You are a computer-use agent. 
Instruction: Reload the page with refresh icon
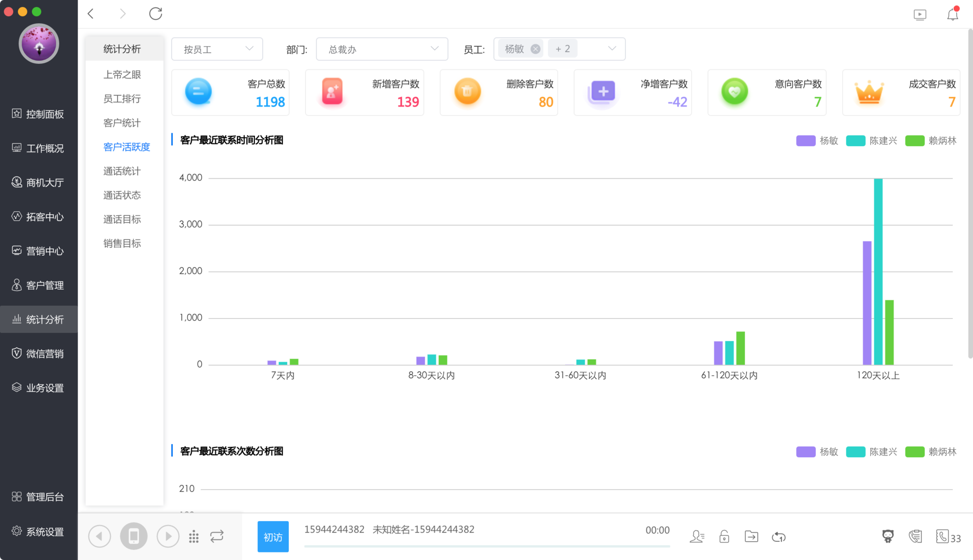(156, 14)
